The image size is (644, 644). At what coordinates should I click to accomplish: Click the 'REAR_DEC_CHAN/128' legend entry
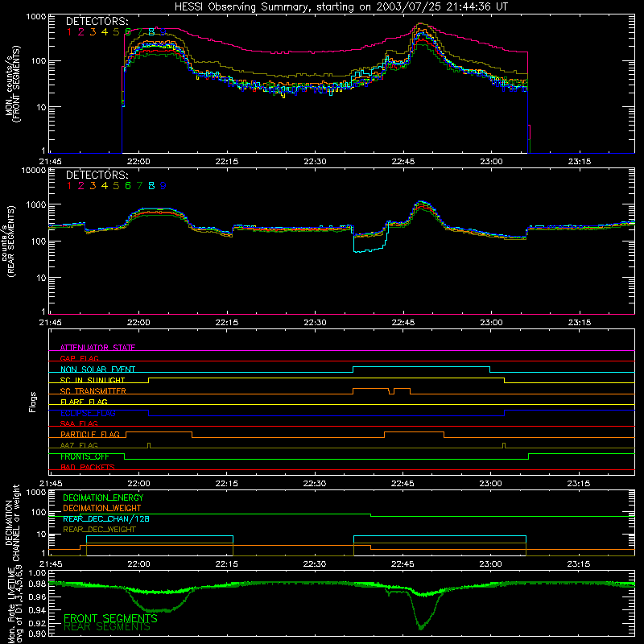pos(106,518)
